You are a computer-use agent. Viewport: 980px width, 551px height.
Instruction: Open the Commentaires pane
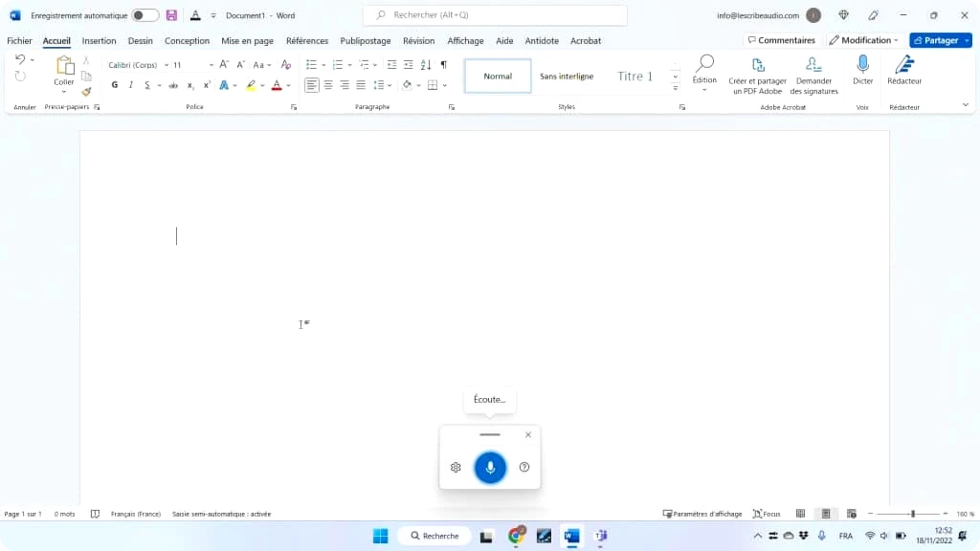(781, 40)
